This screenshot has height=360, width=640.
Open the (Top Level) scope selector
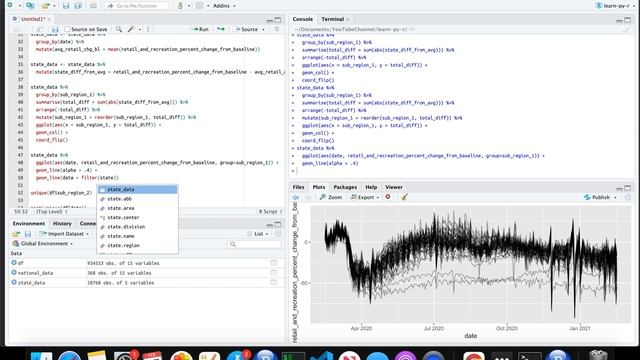coord(51,211)
